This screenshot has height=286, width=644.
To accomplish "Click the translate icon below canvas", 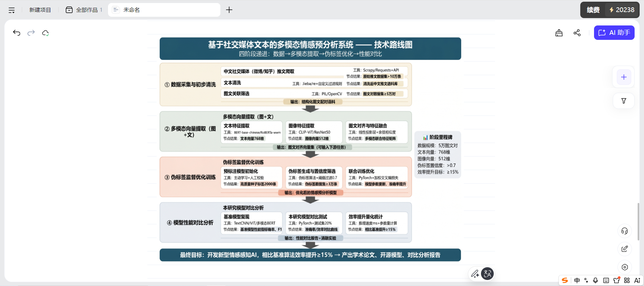I will point(487,274).
